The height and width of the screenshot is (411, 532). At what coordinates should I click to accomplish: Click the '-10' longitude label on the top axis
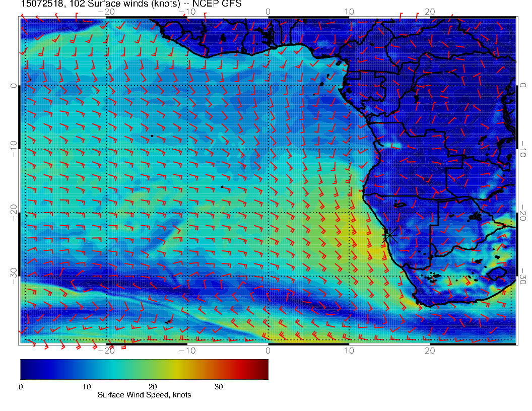[x=187, y=11]
